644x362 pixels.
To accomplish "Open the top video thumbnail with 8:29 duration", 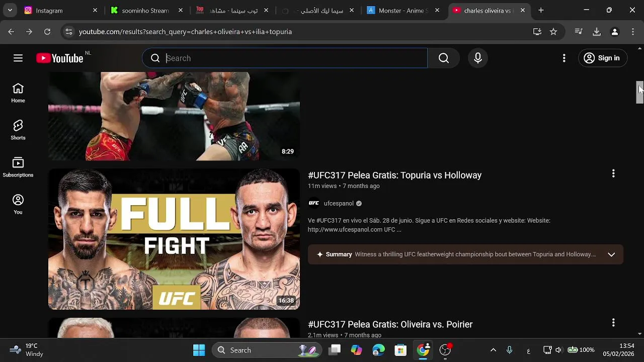I will click(x=174, y=116).
